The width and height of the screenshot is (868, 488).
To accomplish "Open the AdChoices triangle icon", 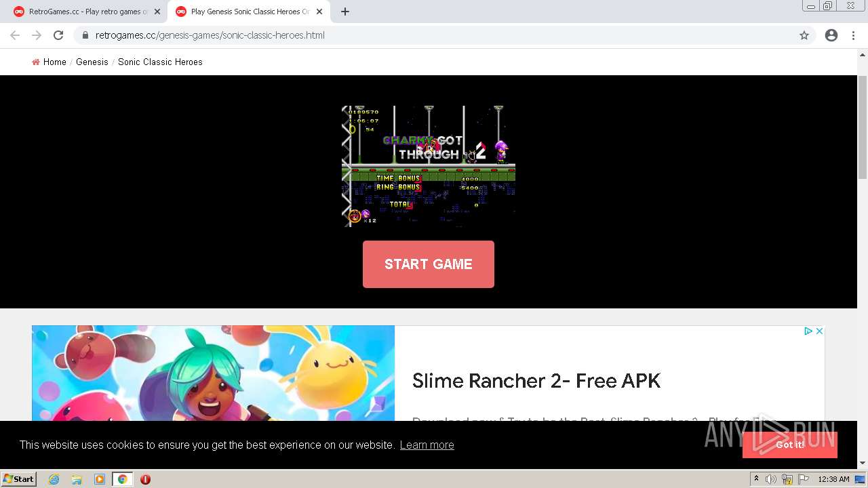I will click(808, 331).
